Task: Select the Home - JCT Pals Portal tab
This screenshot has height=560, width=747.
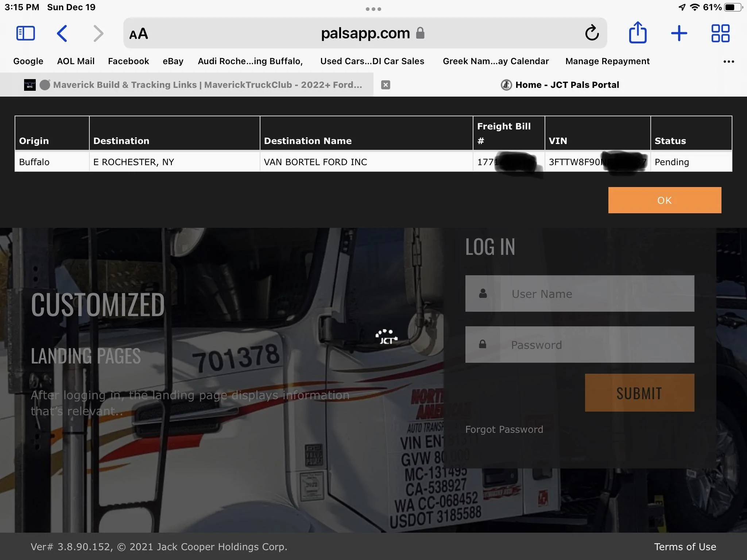Action: point(560,85)
